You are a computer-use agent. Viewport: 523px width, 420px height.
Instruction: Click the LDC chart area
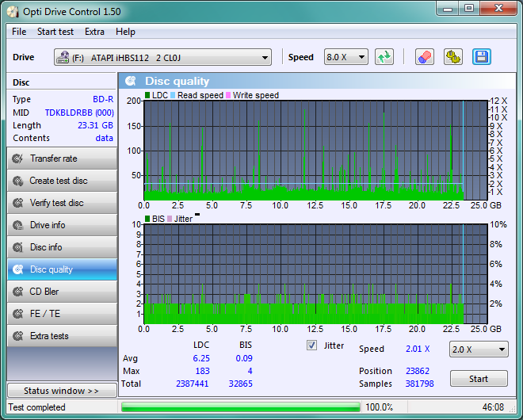pyautogui.click(x=315, y=151)
